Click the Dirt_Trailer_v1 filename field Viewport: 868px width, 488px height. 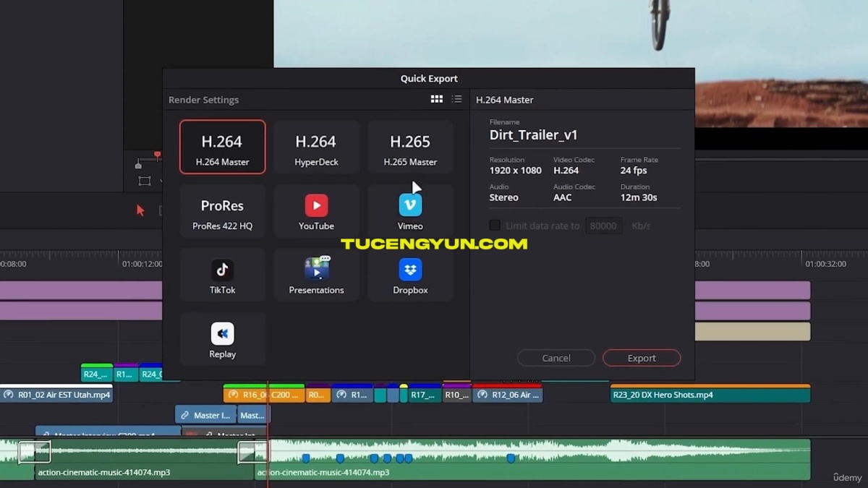pos(533,135)
